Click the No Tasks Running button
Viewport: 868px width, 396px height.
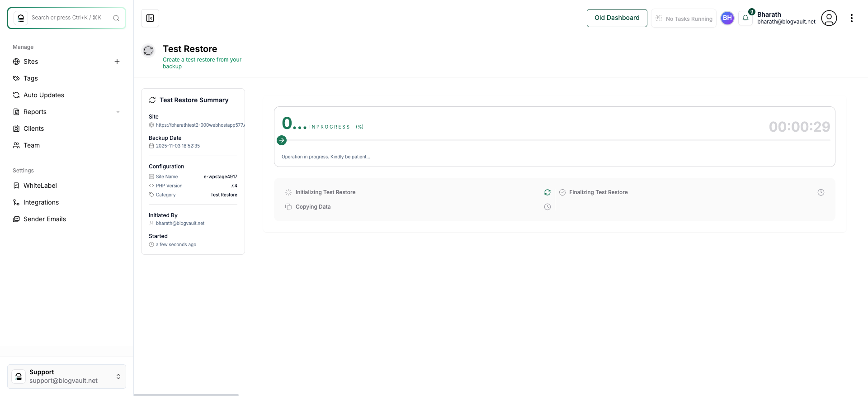[x=684, y=19]
